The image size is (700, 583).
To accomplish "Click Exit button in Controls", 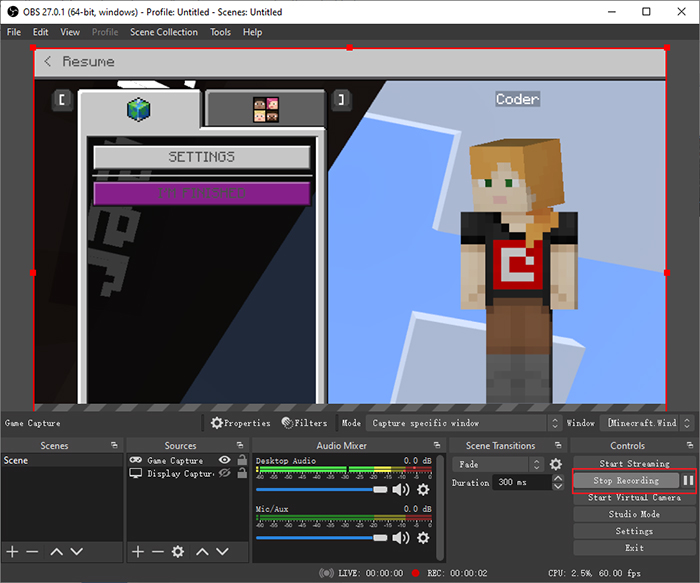I will pyautogui.click(x=634, y=548).
